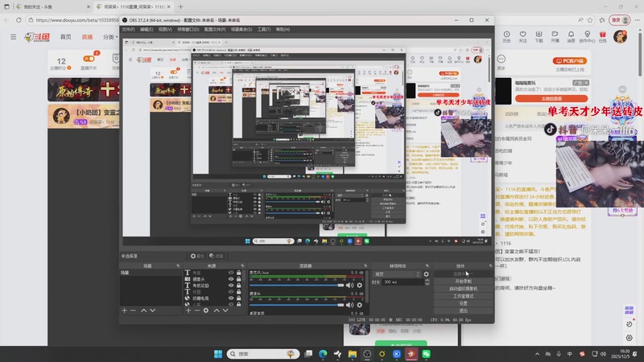Open OBS 视图(V) menu
The width and height of the screenshot is (644, 362).
pyautogui.click(x=165, y=30)
